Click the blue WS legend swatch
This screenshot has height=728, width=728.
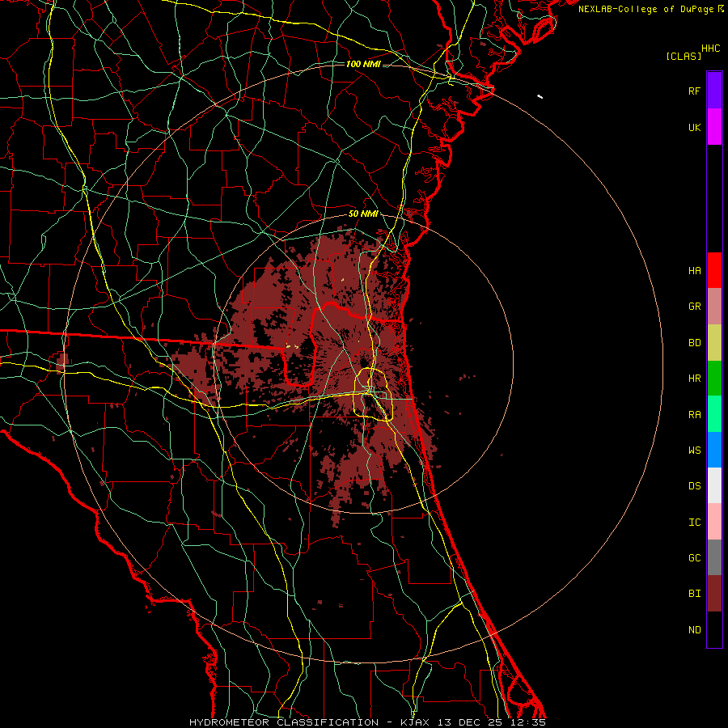[x=714, y=450]
